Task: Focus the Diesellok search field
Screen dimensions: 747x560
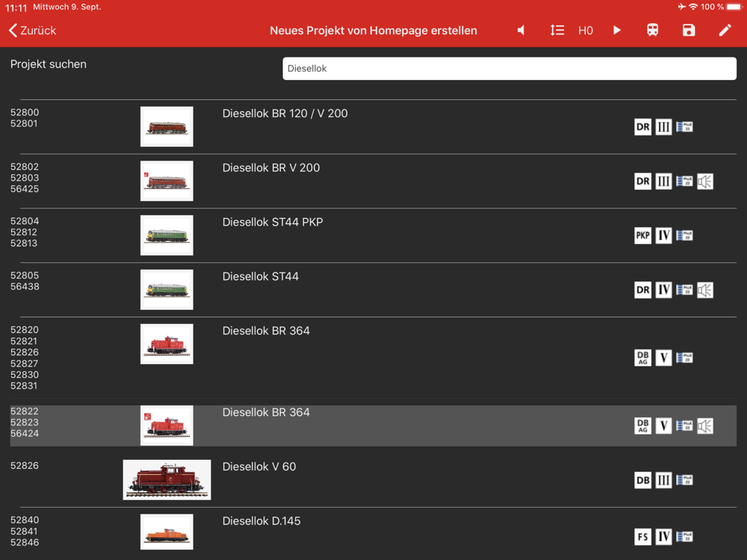Action: (x=509, y=69)
